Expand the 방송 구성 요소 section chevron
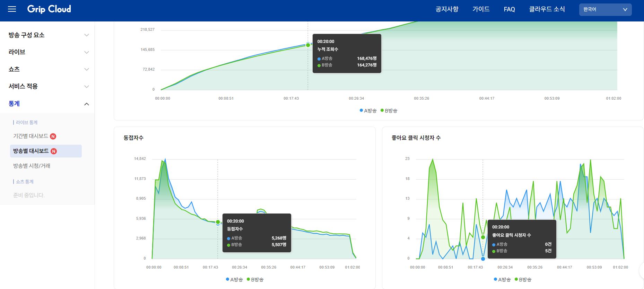Screen dimensions: 644x289 [87, 35]
